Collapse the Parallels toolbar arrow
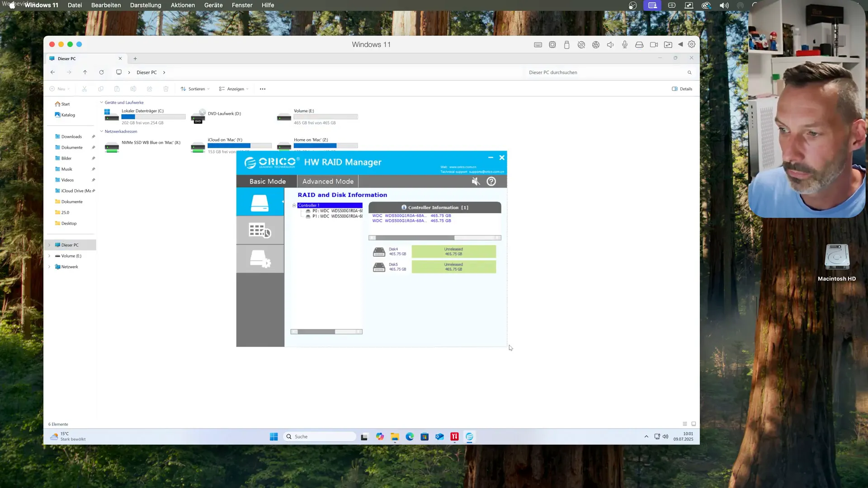This screenshot has height=488, width=868. [680, 44]
